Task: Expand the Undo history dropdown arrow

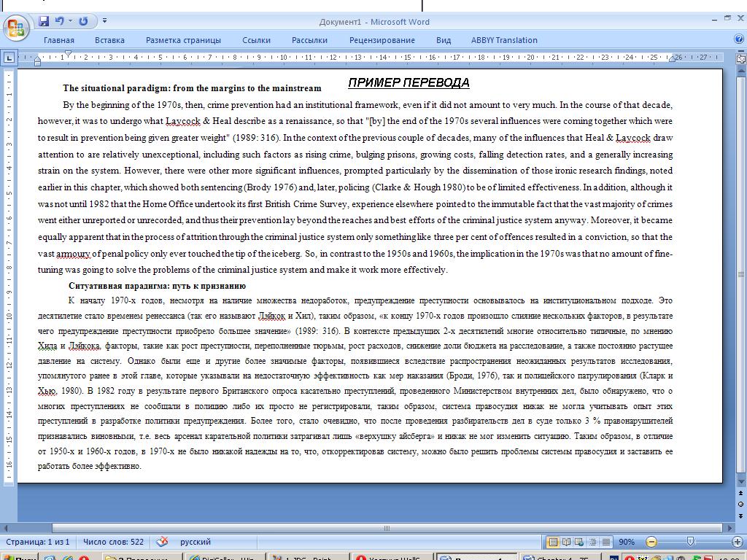Action: [70, 21]
